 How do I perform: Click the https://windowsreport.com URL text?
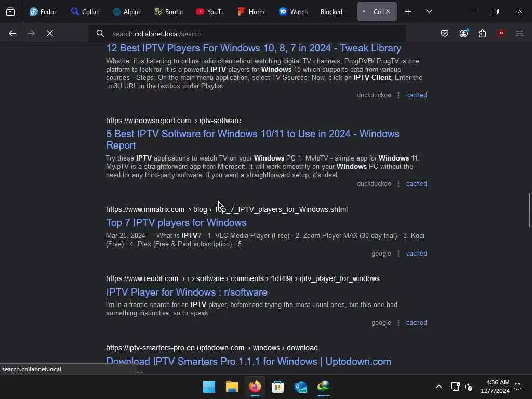(x=148, y=121)
